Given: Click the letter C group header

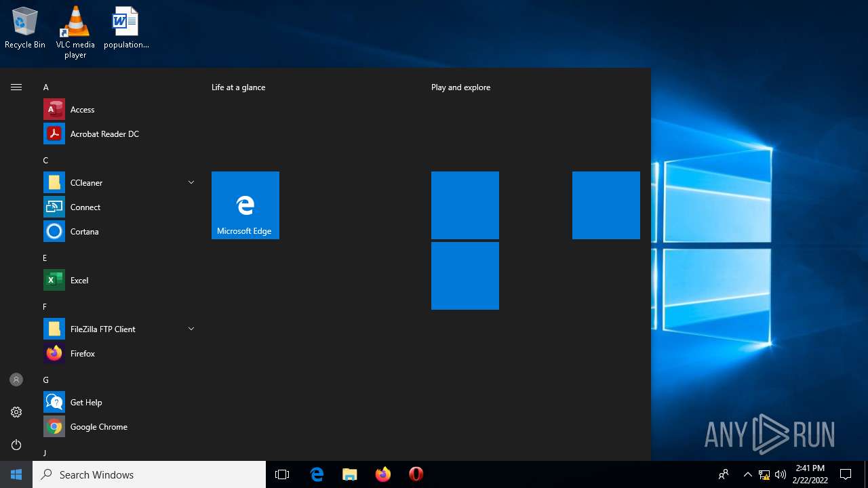Looking at the screenshot, I should (46, 161).
